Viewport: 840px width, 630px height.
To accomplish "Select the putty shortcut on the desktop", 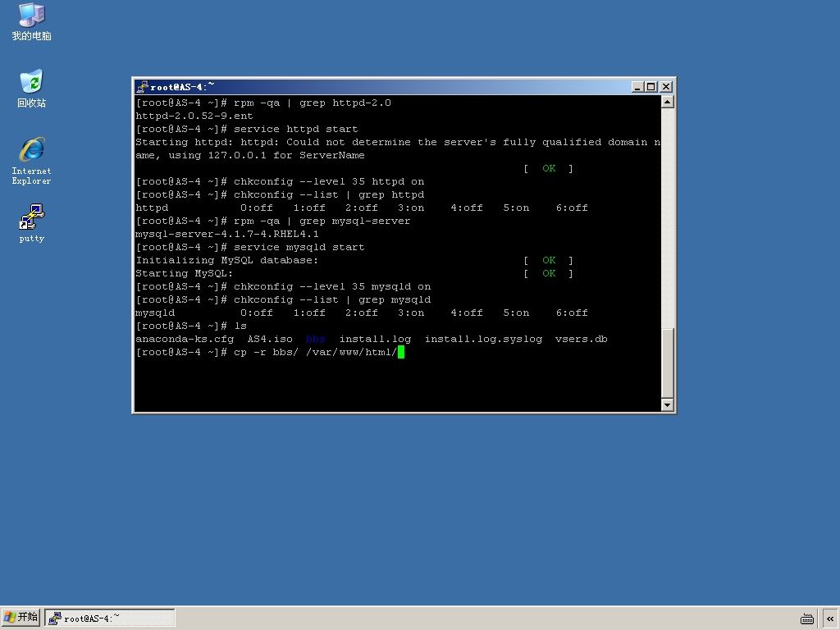I will pos(32,223).
